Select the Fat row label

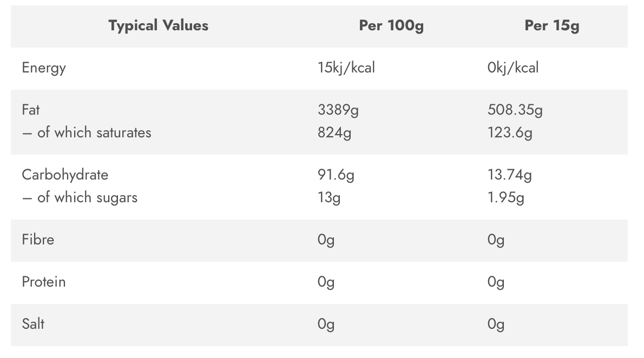pyautogui.click(x=31, y=110)
